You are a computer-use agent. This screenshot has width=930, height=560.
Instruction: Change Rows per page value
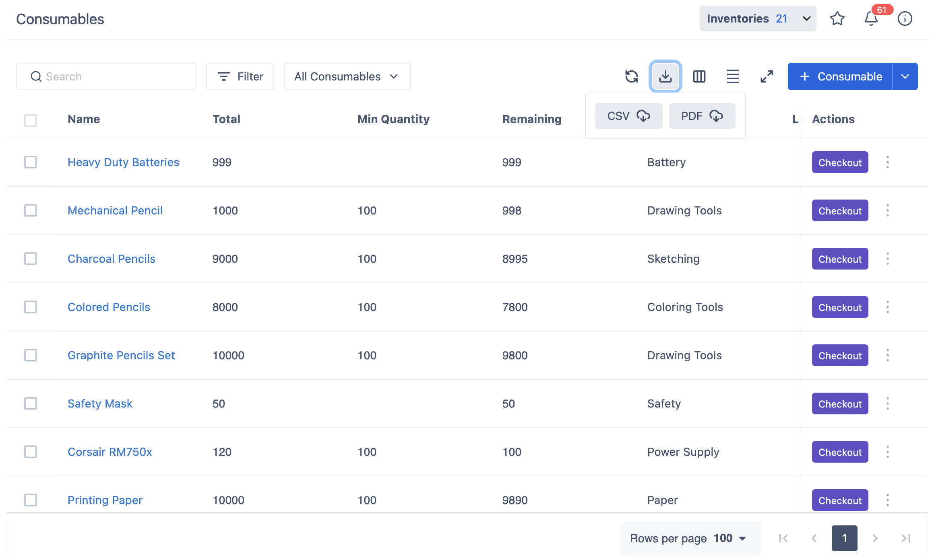(x=730, y=538)
